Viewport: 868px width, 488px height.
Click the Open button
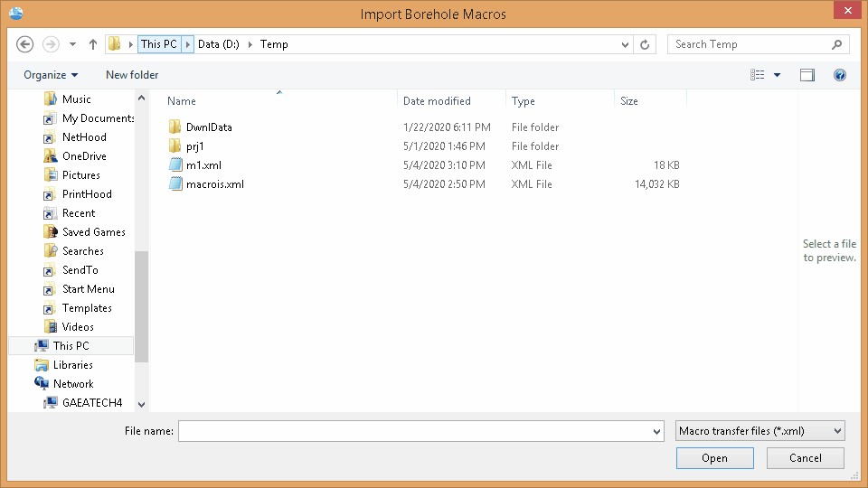714,458
